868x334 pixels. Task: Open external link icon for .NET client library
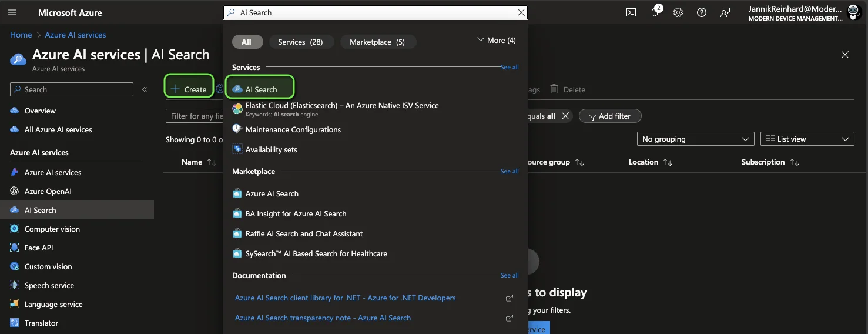coord(510,298)
